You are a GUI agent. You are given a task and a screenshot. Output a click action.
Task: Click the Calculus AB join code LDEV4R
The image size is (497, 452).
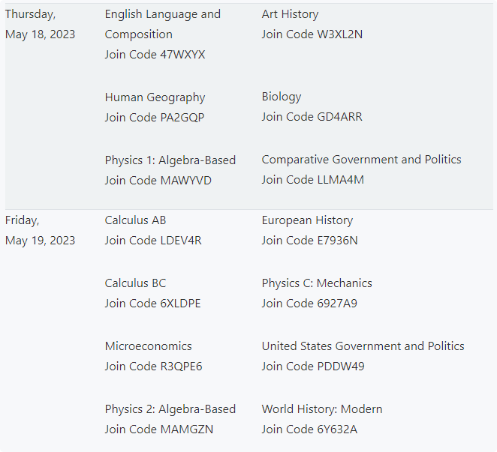pos(153,240)
